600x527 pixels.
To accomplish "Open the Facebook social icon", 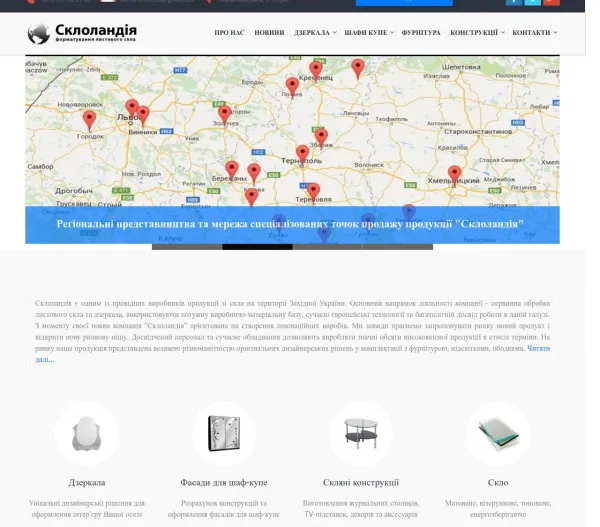I will coord(514,2).
